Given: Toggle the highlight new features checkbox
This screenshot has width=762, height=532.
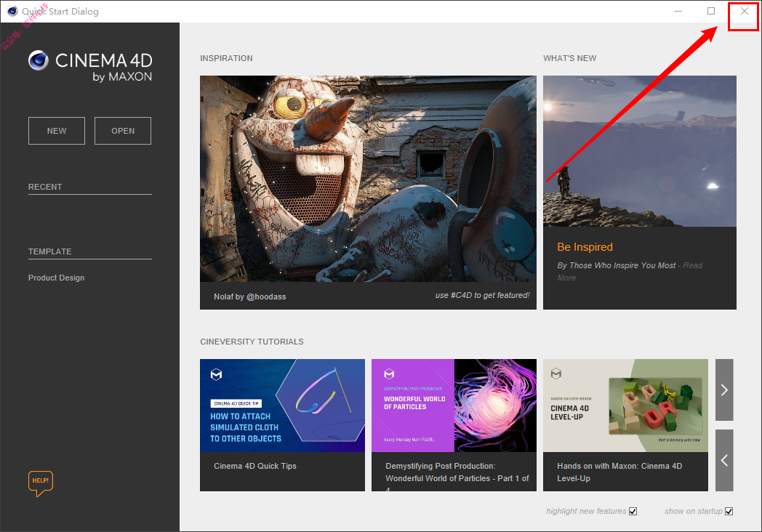Looking at the screenshot, I should tap(633, 511).
